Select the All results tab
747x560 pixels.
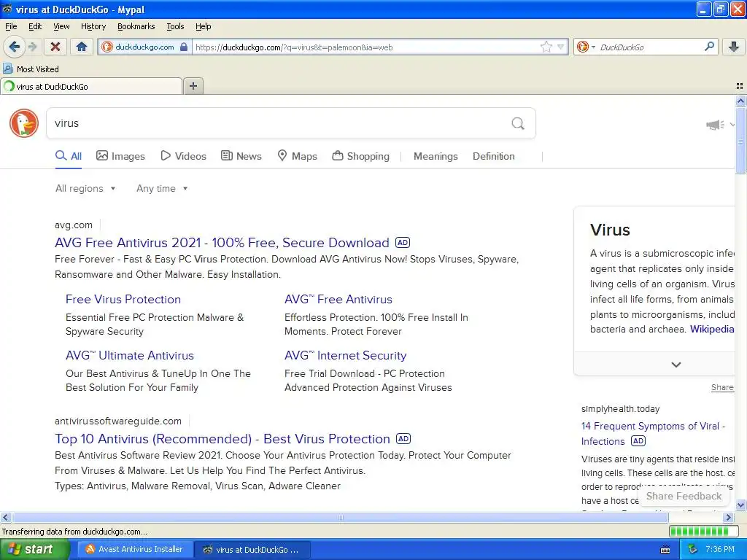69,156
